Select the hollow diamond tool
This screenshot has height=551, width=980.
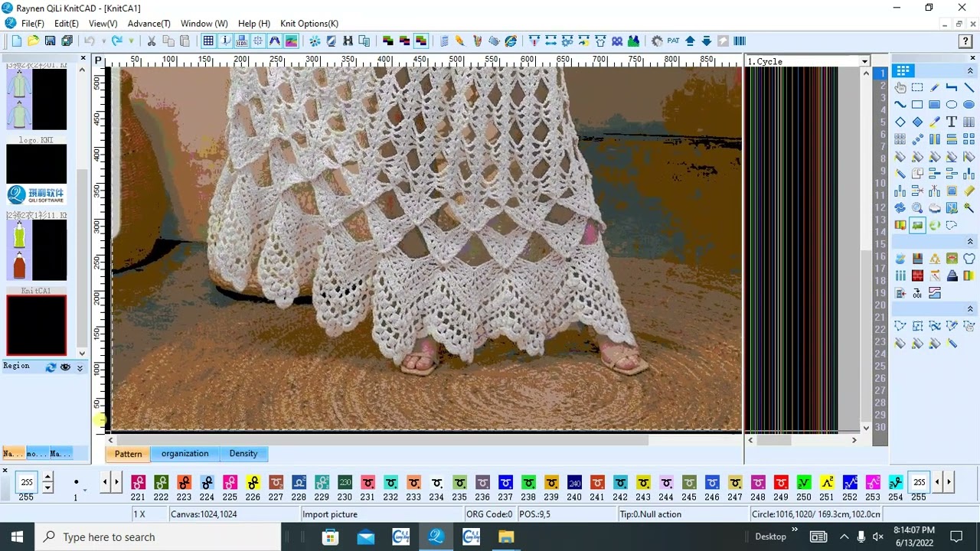(x=900, y=122)
